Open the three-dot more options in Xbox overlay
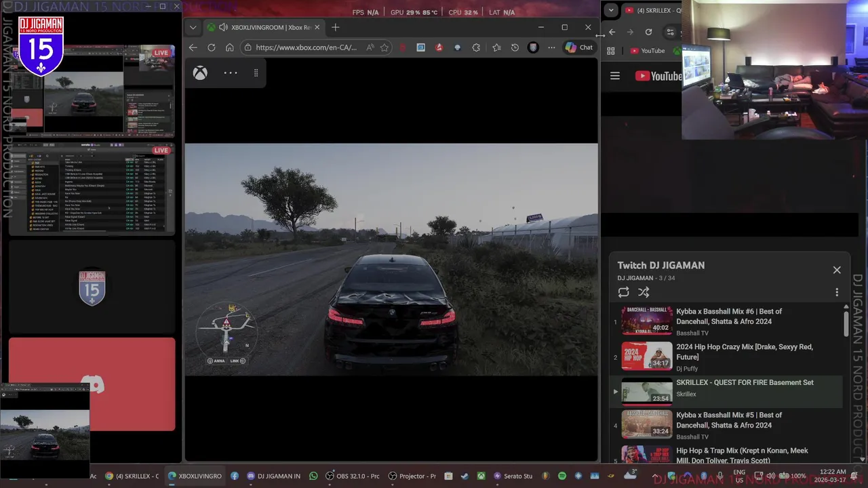This screenshot has height=488, width=868. (231, 73)
